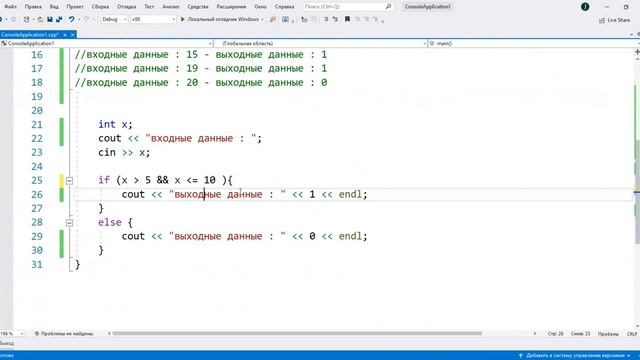The width and height of the screenshot is (640, 360).
Task: Open the Глобальная область scope dropdown
Action: pyautogui.click(x=320, y=43)
